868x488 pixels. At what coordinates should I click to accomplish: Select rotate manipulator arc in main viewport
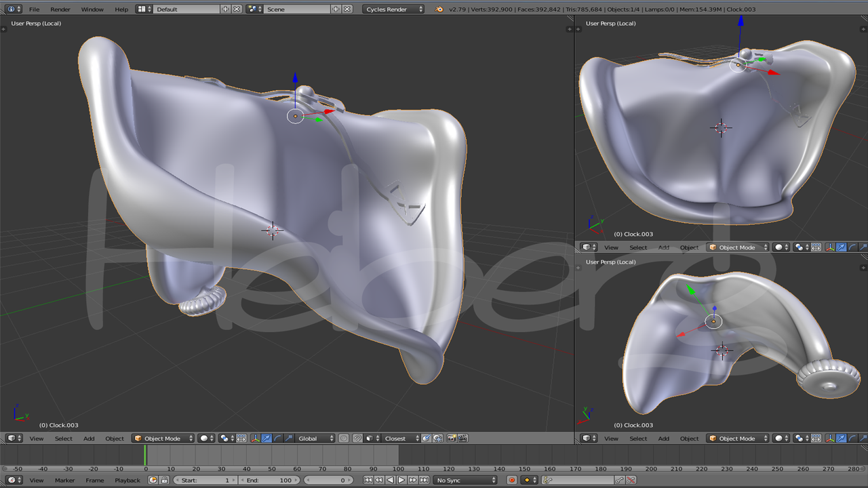coord(277,439)
